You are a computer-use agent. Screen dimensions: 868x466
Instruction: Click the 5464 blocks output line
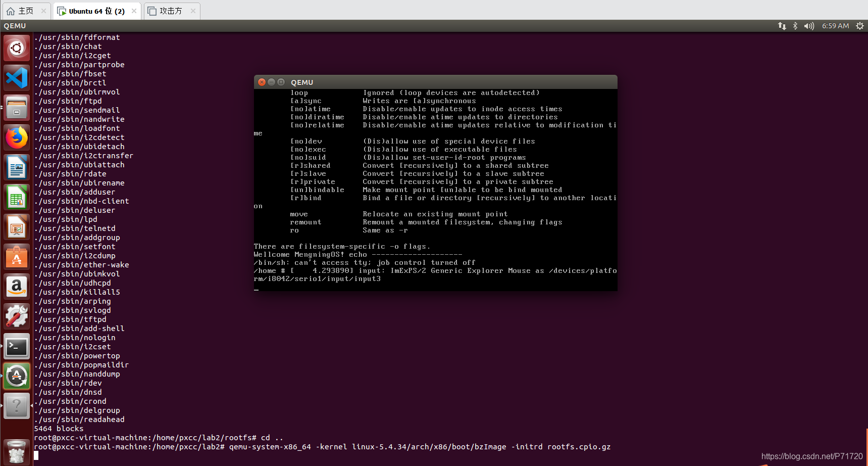(59, 429)
